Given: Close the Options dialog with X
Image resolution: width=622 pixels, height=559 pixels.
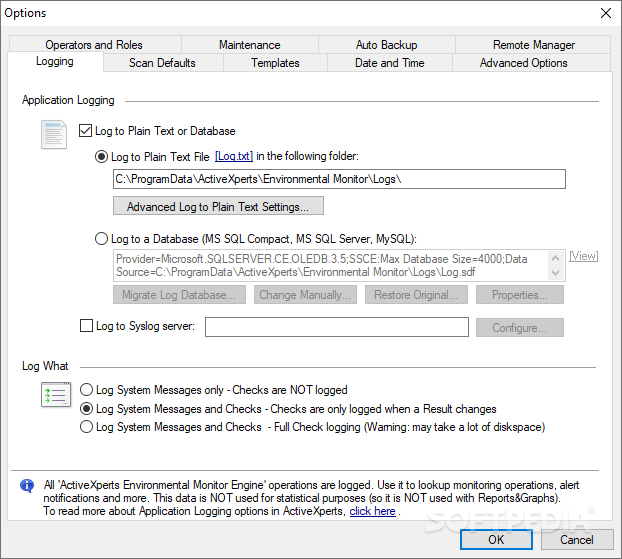Looking at the screenshot, I should [606, 13].
